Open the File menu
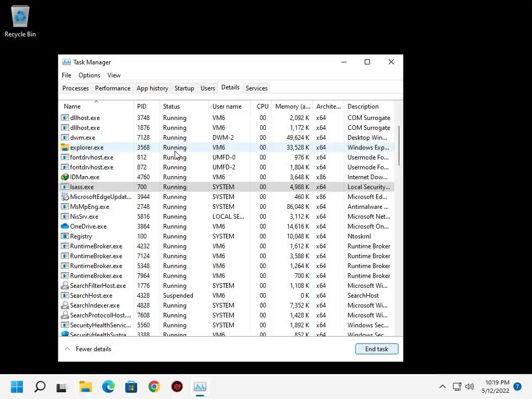The width and height of the screenshot is (532, 399). coord(66,75)
